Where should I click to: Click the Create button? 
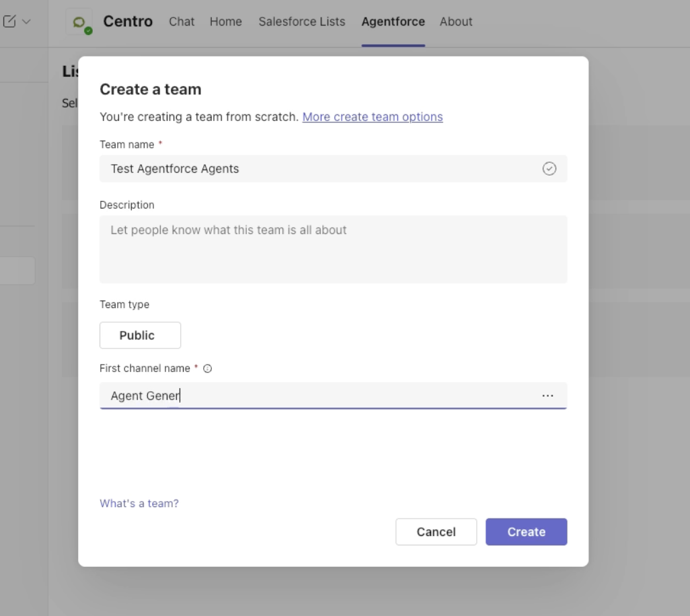coord(527,532)
